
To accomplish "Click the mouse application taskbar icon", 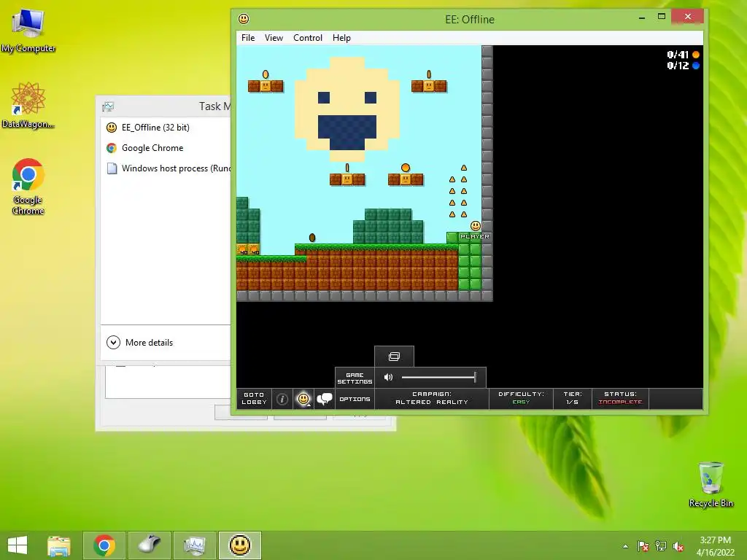I will [x=150, y=545].
